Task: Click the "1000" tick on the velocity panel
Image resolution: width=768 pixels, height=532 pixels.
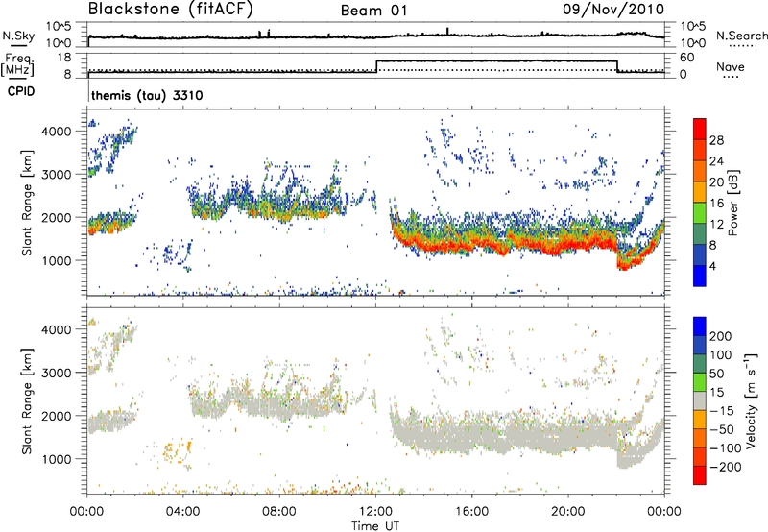Action: coord(56,459)
